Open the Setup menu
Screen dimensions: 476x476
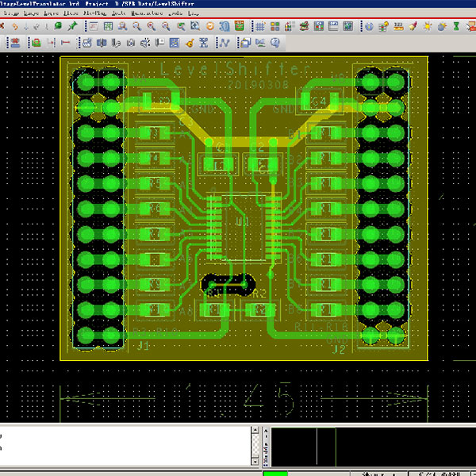(x=11, y=13)
